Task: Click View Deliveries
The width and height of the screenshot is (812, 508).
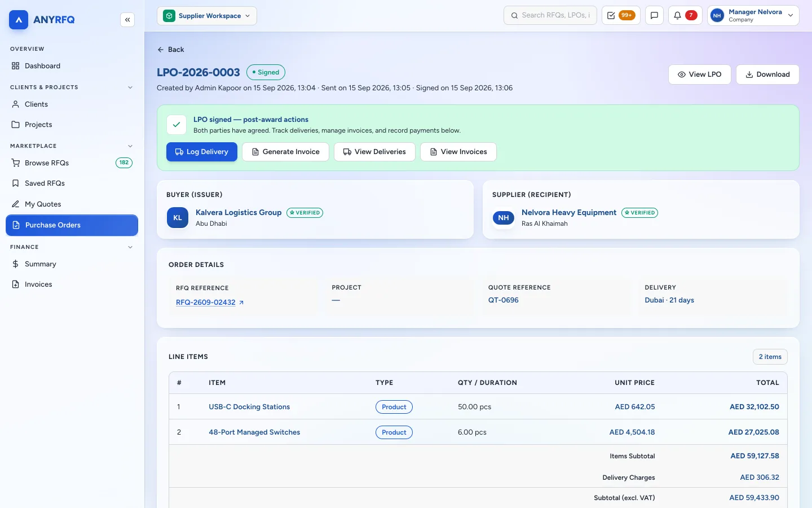Action: click(x=374, y=152)
